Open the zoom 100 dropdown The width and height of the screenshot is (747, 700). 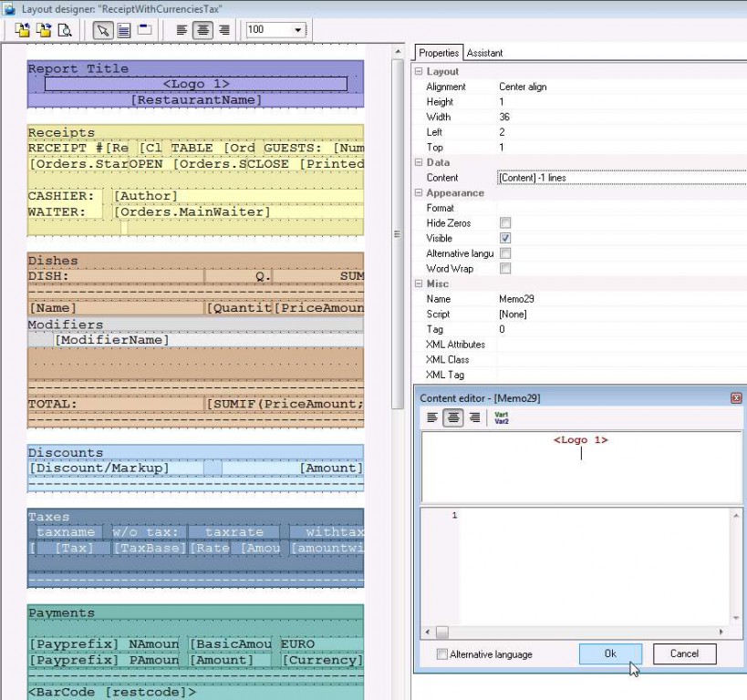[297, 29]
